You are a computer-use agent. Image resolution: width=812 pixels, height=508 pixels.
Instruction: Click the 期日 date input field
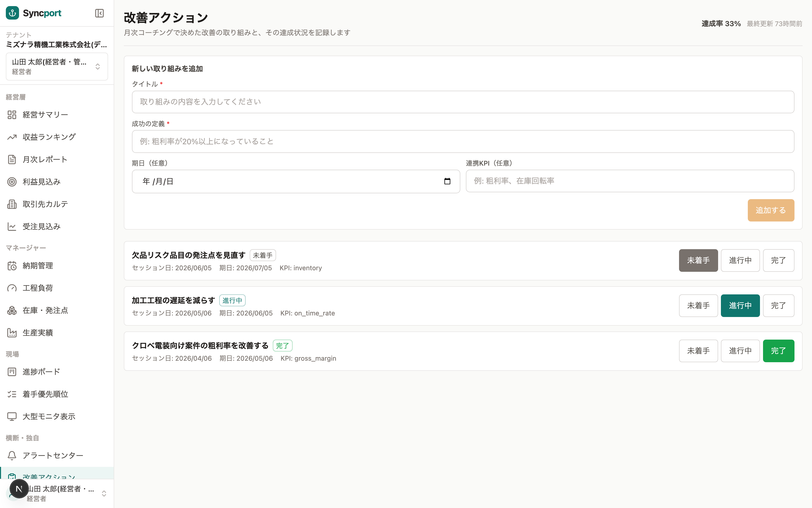pos(296,181)
